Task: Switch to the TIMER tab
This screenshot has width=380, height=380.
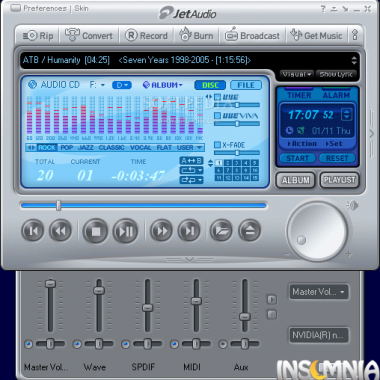Action: coord(299,95)
